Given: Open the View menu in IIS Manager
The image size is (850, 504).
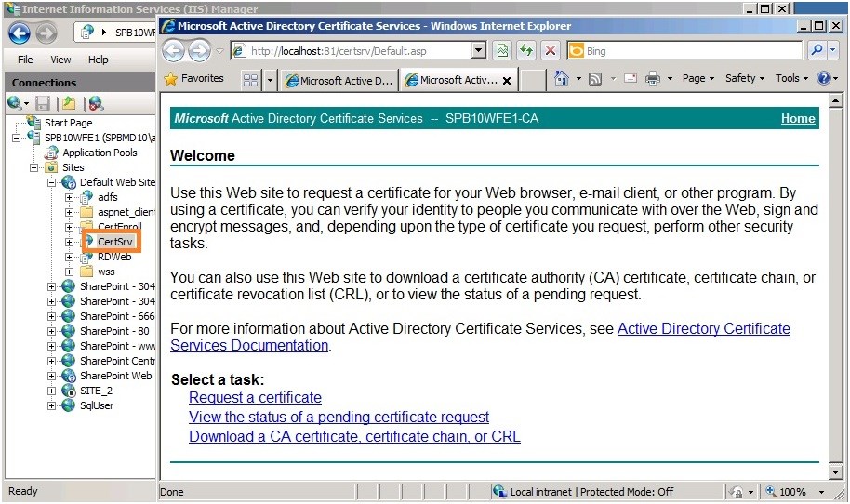Looking at the screenshot, I should (x=60, y=60).
